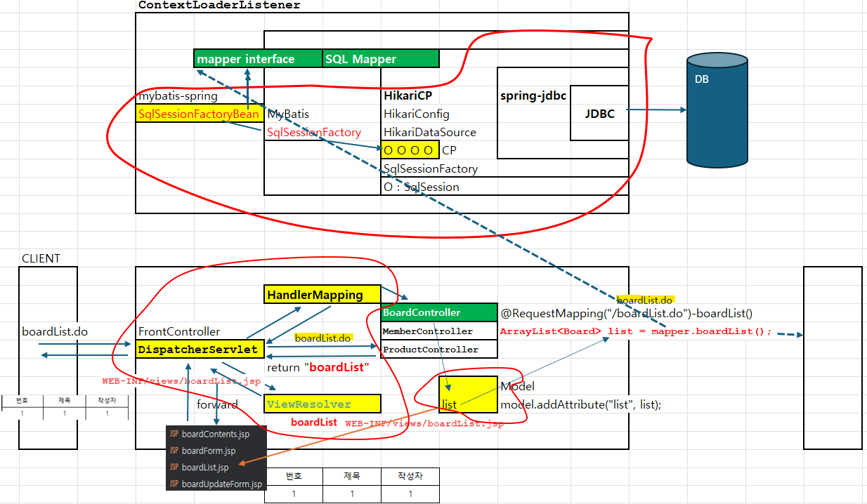Click the forward label
867x504 pixels.
[217, 404]
